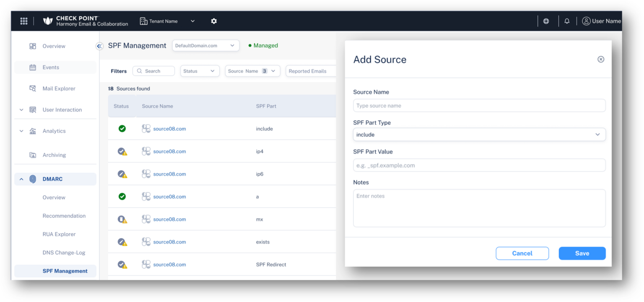Click the green check status icon on include row
The image size is (644, 302).
pyautogui.click(x=122, y=128)
